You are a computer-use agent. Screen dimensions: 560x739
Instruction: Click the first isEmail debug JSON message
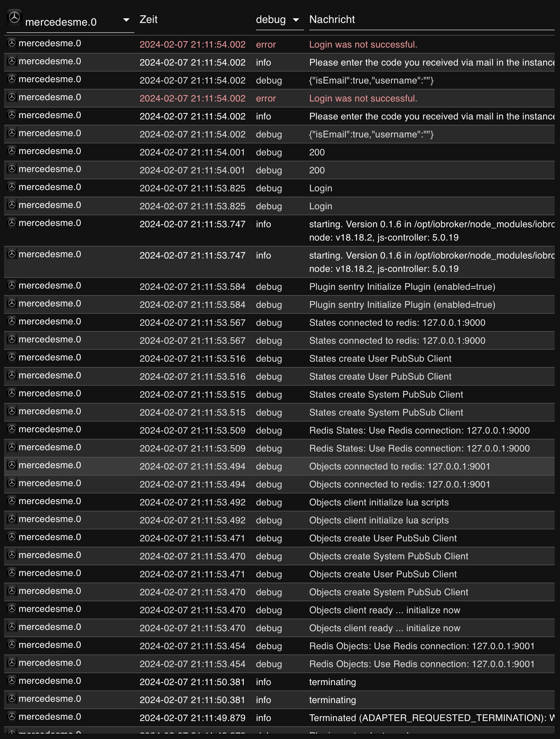[x=371, y=81]
